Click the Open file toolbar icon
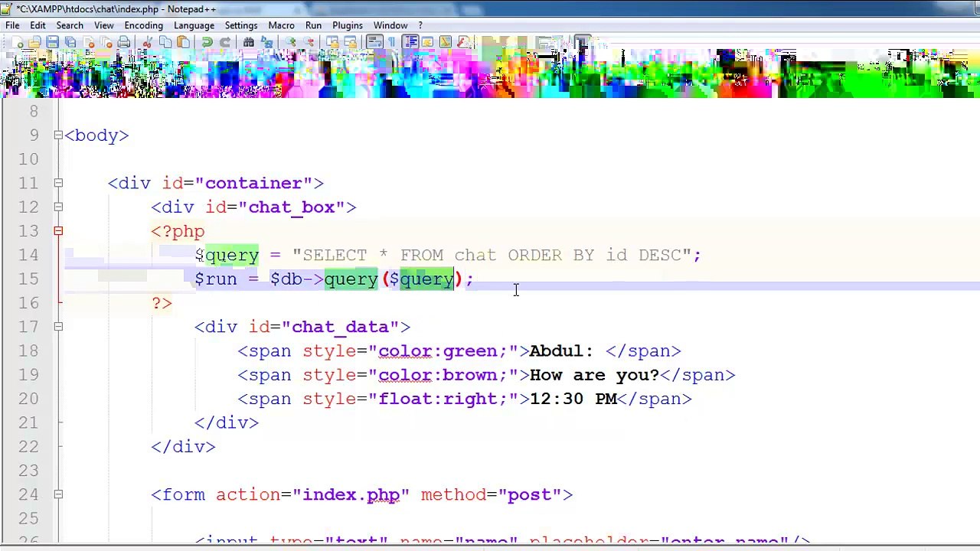This screenshot has width=980, height=551. 34,42
